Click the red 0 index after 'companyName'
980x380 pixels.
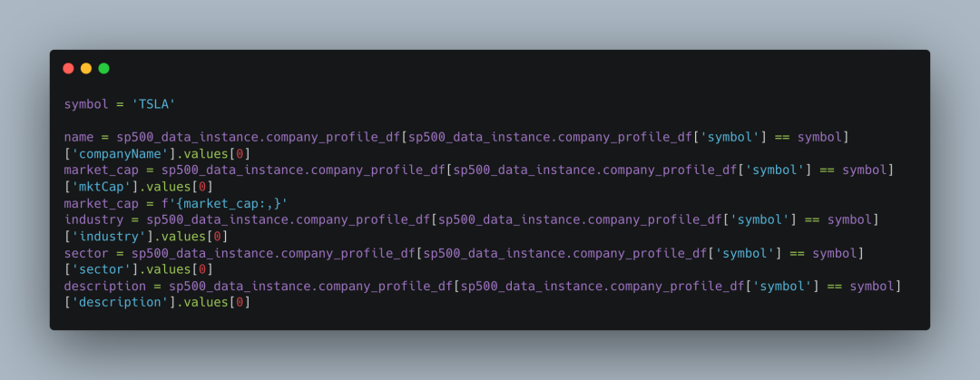(x=240, y=154)
